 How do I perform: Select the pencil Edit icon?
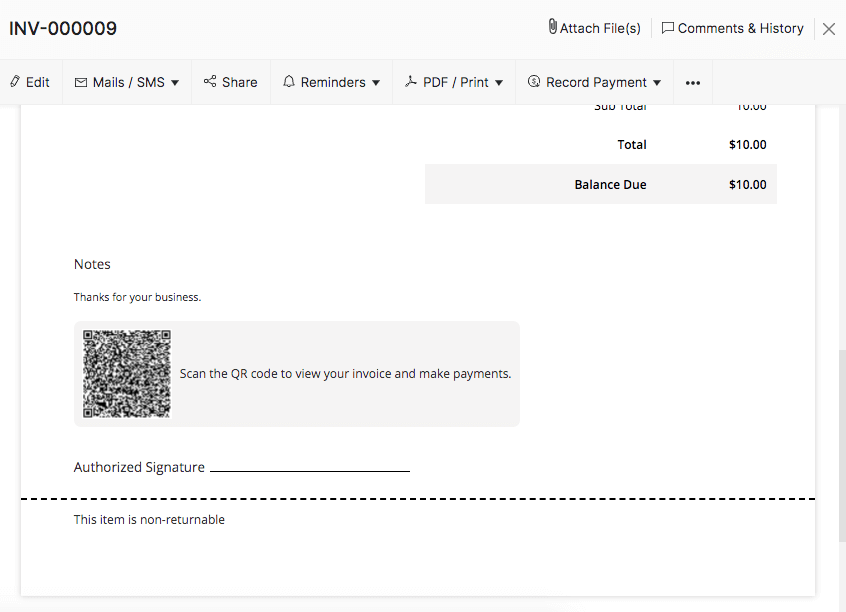[13, 82]
